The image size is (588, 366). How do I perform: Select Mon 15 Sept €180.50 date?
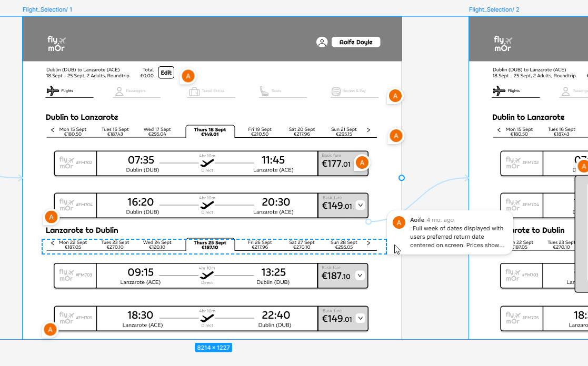[73, 131]
